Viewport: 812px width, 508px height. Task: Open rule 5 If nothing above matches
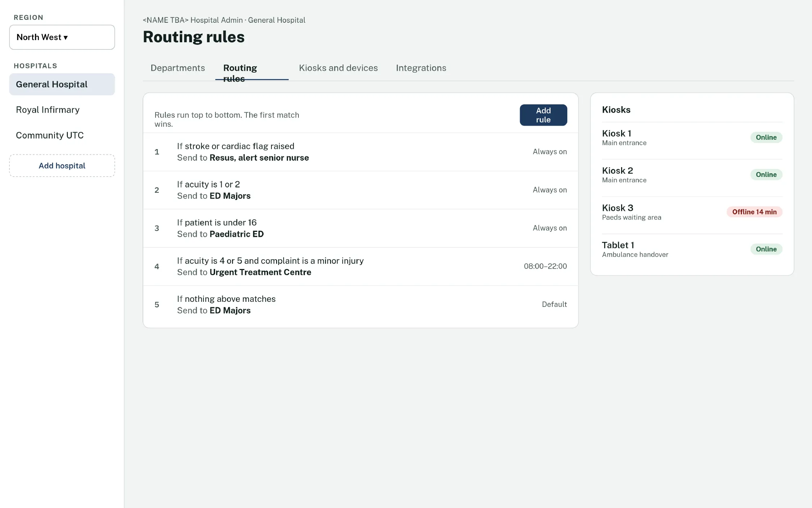361,305
